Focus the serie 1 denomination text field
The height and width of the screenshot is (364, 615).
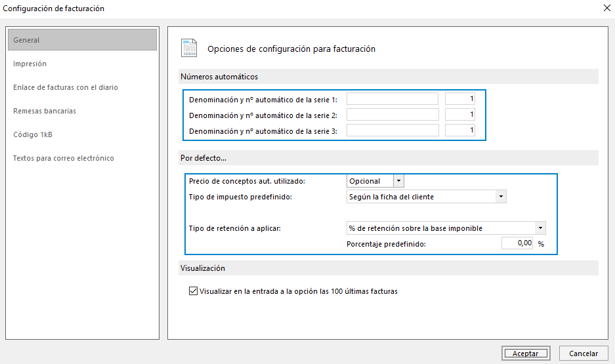pos(392,99)
